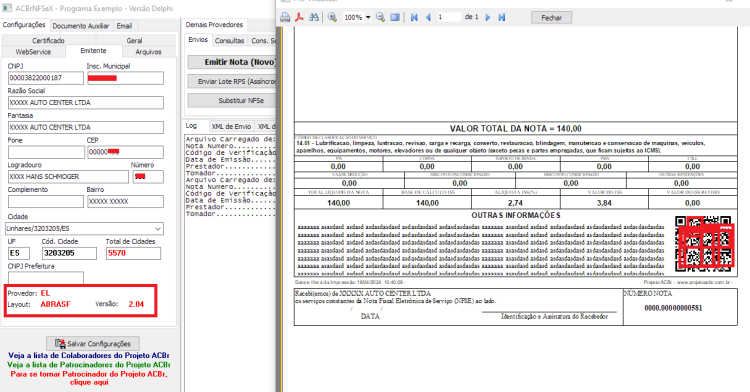Expand the Cidade combo box
This screenshot has width=750, height=392.
(158, 229)
